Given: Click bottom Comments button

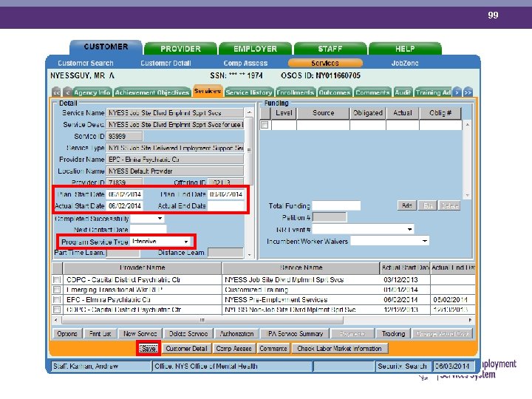Looking at the screenshot, I should (x=273, y=349).
